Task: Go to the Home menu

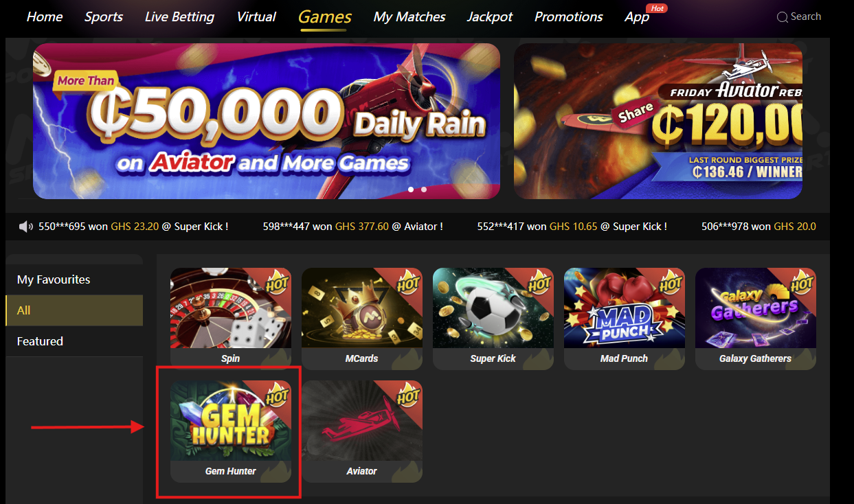Action: [45, 16]
